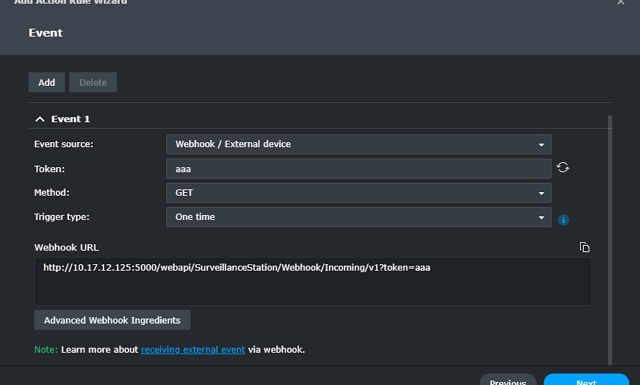Viewport: 640px width, 385px height.
Task: Click the Event wizard heading
Action: (x=45, y=33)
